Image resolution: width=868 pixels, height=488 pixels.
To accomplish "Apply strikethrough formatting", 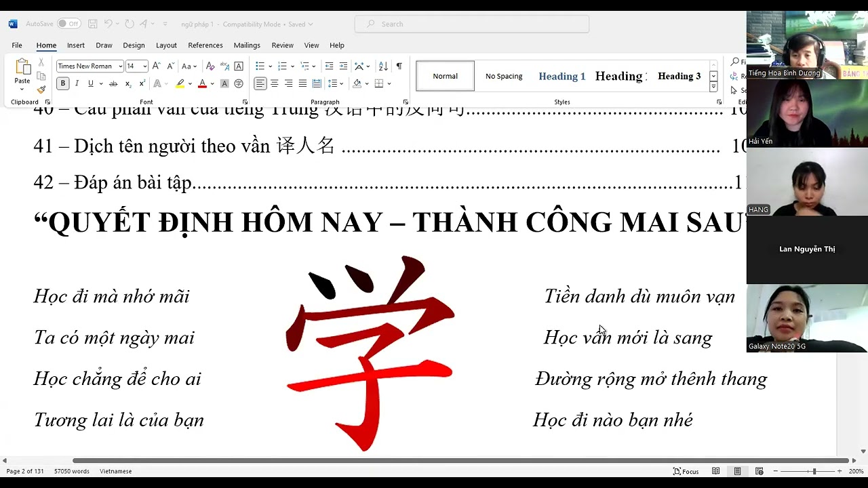I will point(113,83).
